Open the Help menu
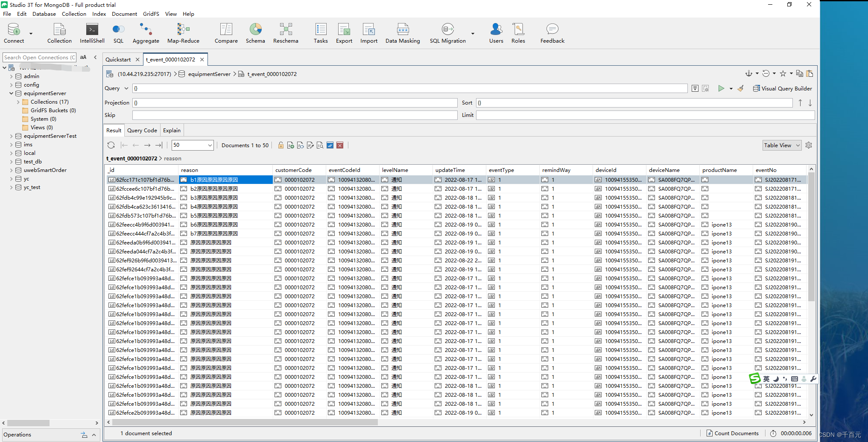868x442 pixels. tap(188, 14)
